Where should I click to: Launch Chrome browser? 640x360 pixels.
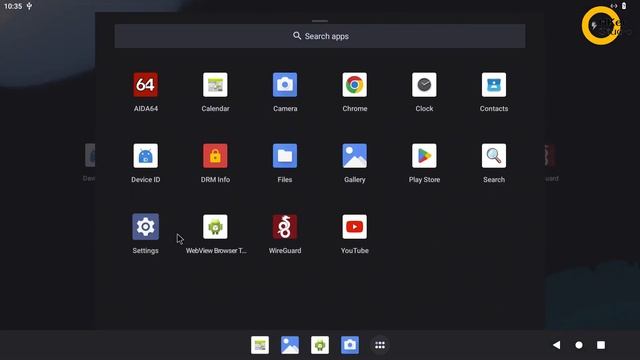355,85
